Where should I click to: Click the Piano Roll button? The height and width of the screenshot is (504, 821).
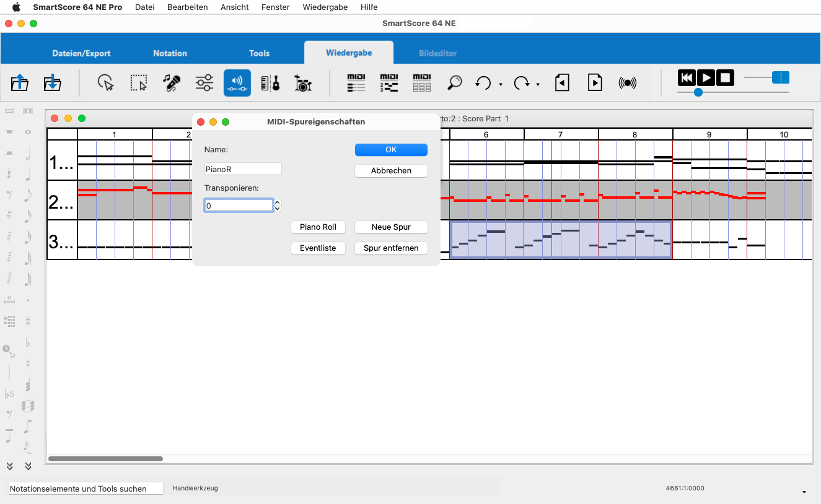tap(318, 227)
